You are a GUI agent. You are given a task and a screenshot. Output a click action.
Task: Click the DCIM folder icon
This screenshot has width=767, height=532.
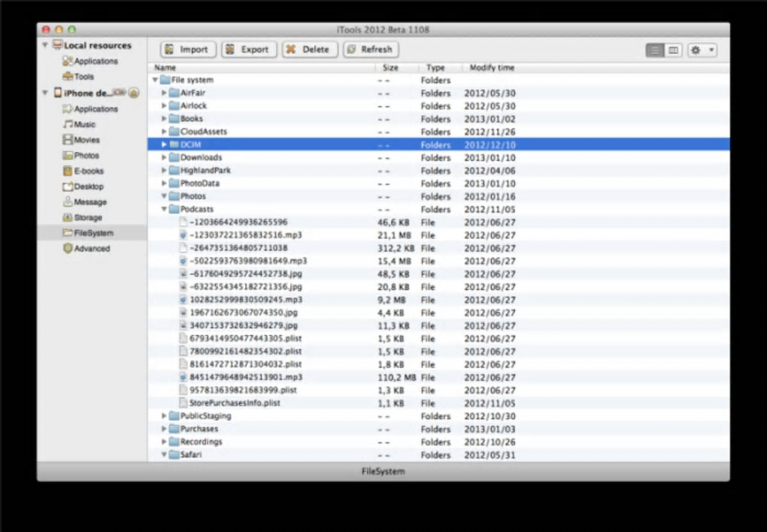point(174,144)
